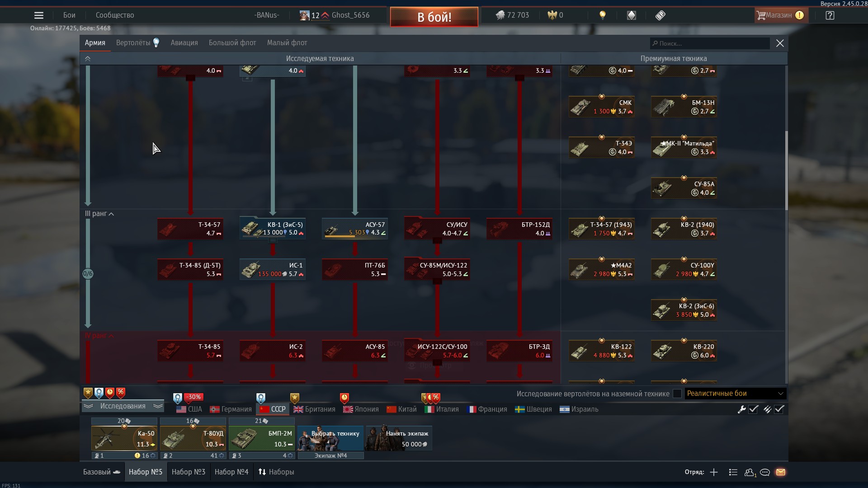Open the Наборы presets list
This screenshot has width=868, height=488.
(276, 472)
